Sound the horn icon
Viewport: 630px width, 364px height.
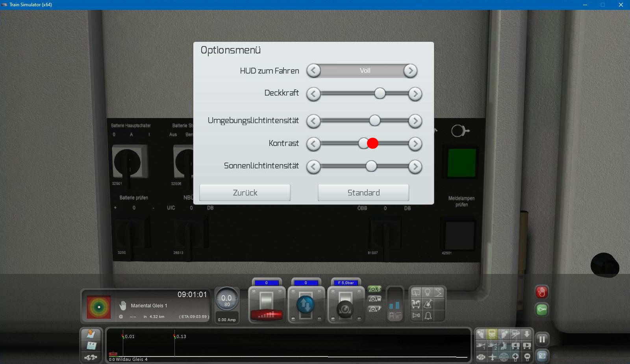pyautogui.click(x=416, y=315)
